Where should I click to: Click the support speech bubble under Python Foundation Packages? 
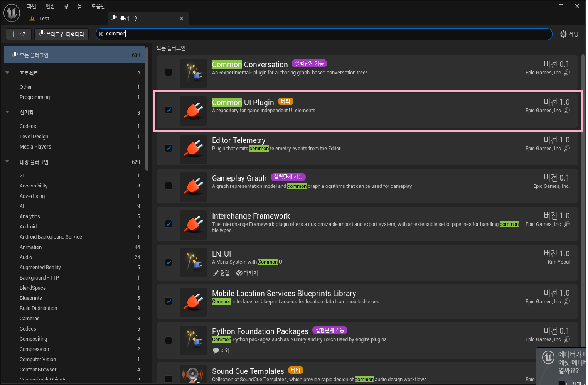(x=216, y=351)
